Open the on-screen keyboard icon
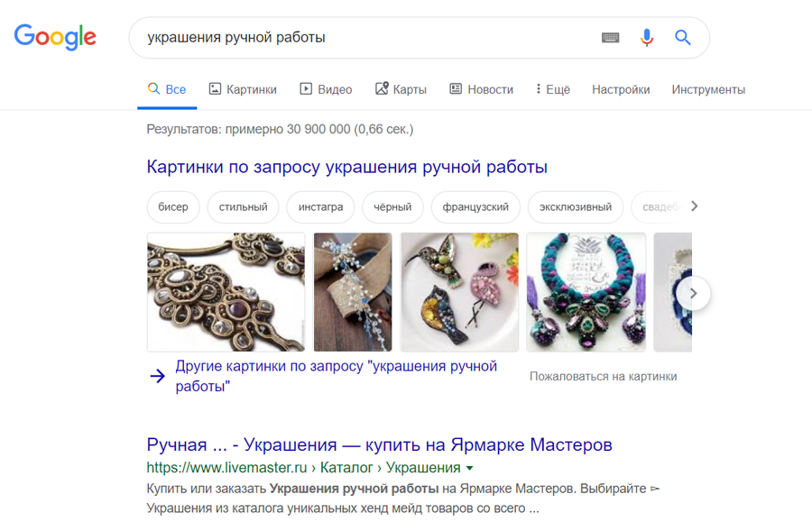Screen dimensions: 812x531 [611, 37]
